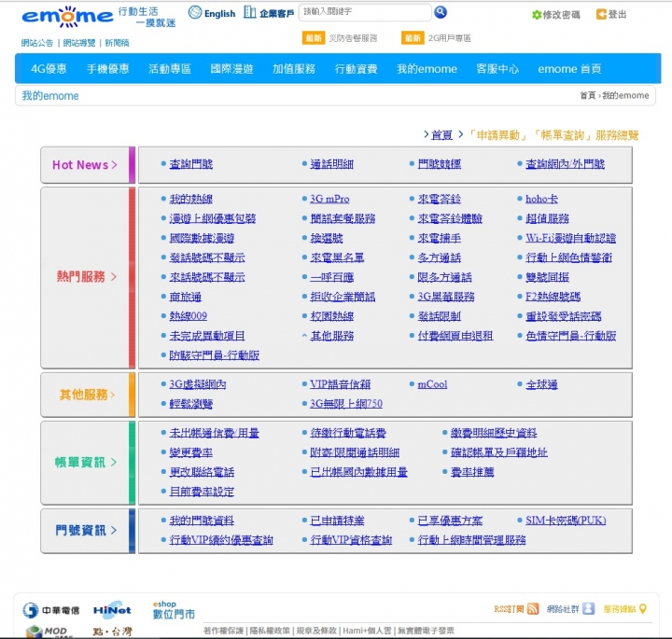Click HiNet logo in footer
The width and height of the screenshot is (672, 639).
112,610
